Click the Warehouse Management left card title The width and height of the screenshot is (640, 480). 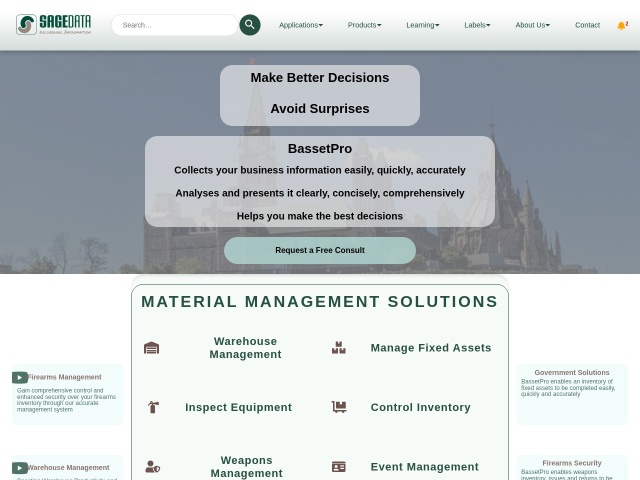pos(68,468)
